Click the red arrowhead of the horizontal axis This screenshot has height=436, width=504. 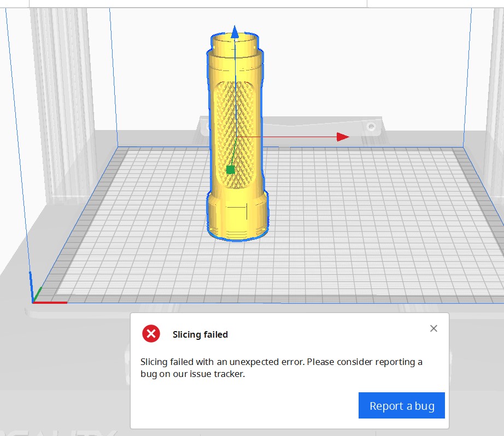point(342,137)
